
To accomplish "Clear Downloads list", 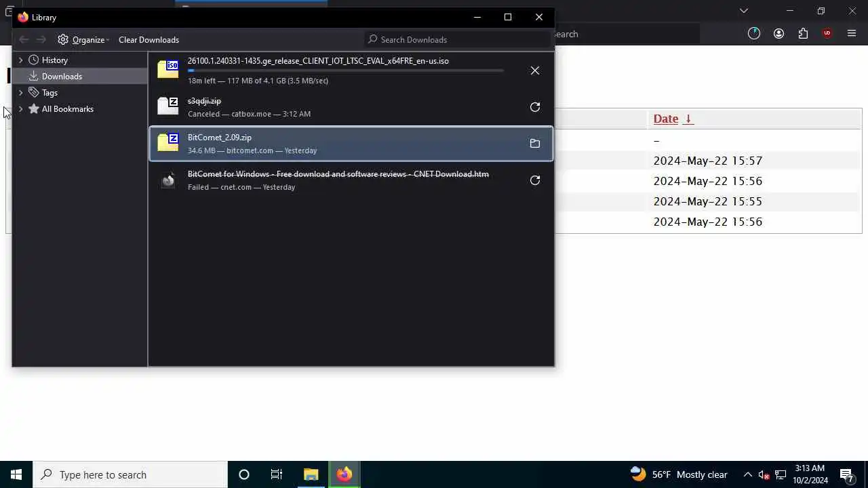I will pyautogui.click(x=149, y=39).
